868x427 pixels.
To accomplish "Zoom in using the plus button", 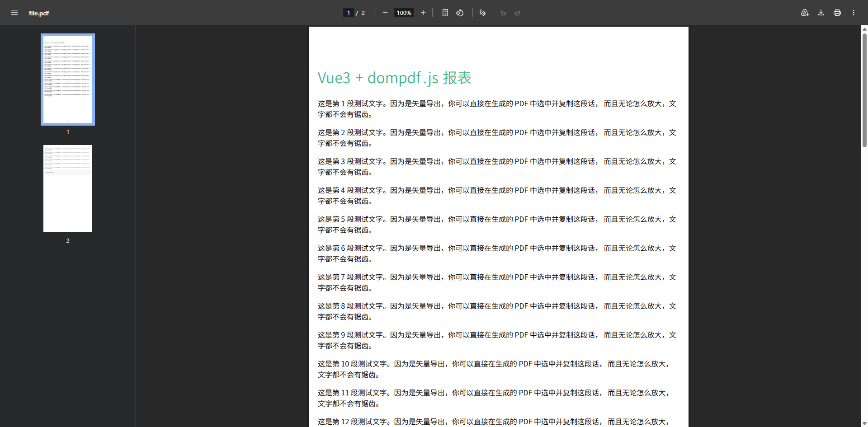I will 423,13.
